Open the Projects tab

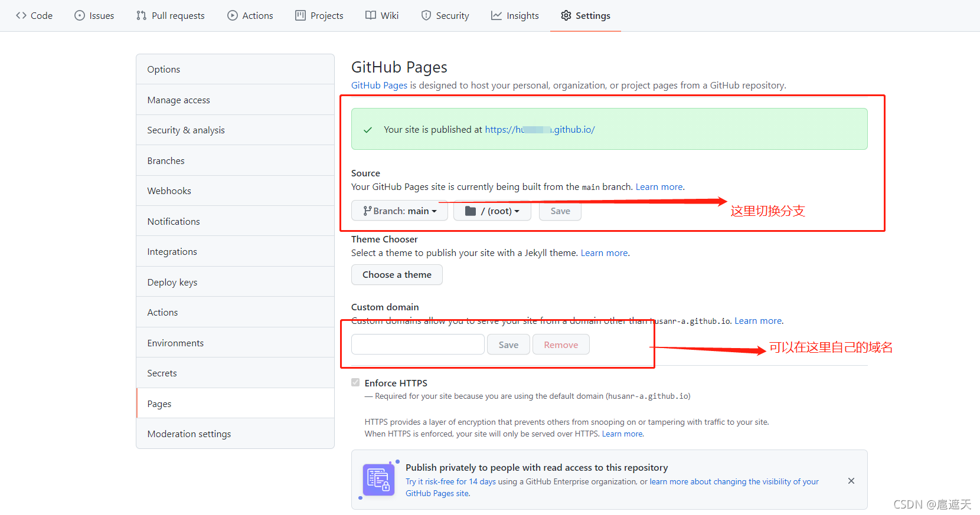319,15
